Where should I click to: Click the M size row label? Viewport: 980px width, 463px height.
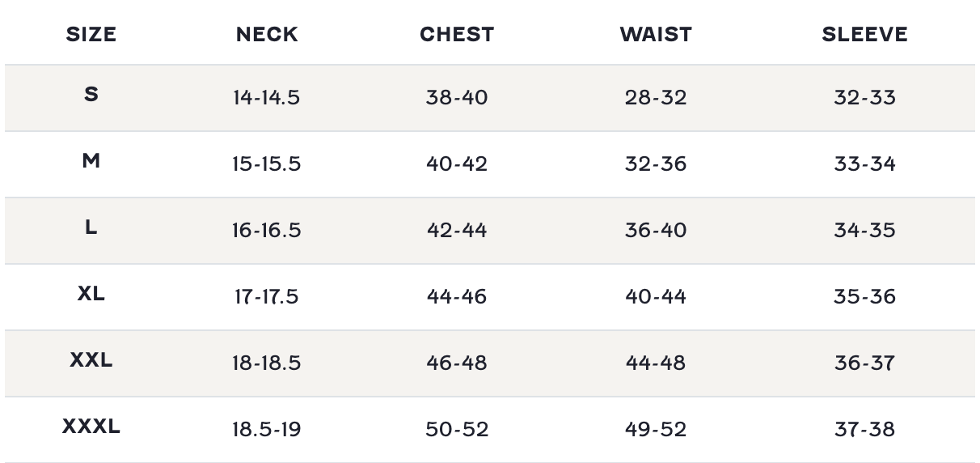click(91, 160)
